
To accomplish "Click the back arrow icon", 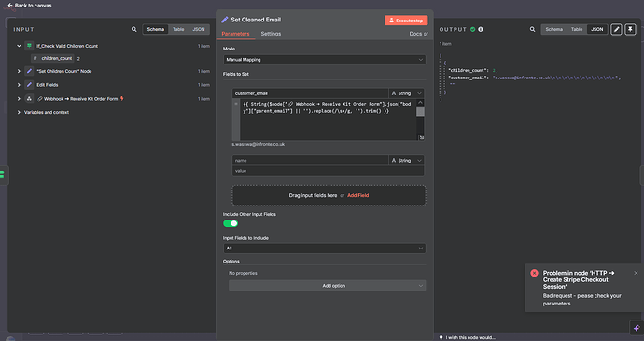I will click(10, 6).
